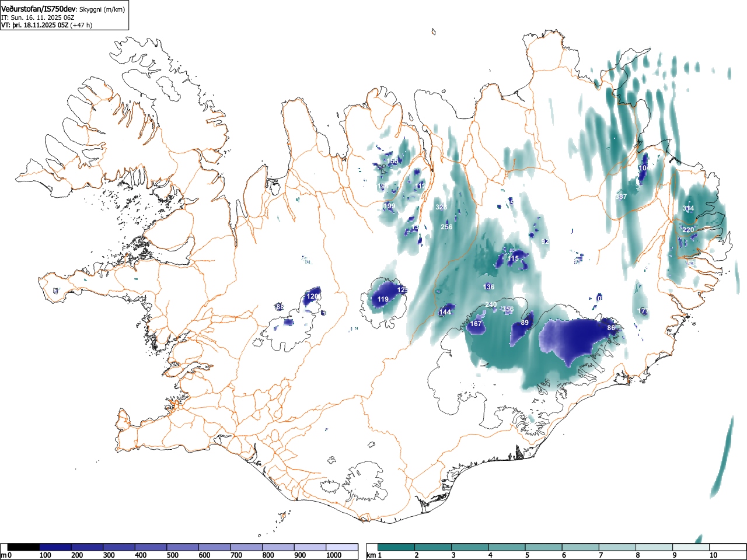Click the 5–6 km legend color segment
Image resolution: width=747 pixels, height=560 pixels.
pos(544,547)
